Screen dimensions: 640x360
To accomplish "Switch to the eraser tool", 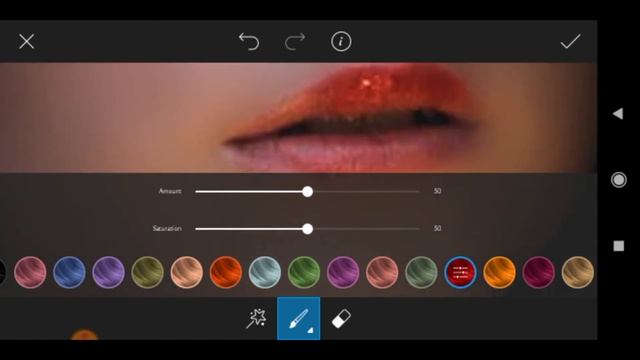I will click(x=341, y=318).
